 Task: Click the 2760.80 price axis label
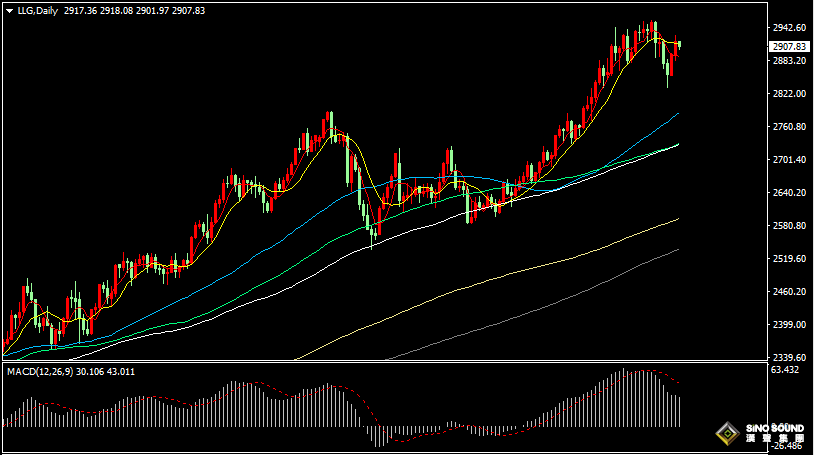[788, 127]
